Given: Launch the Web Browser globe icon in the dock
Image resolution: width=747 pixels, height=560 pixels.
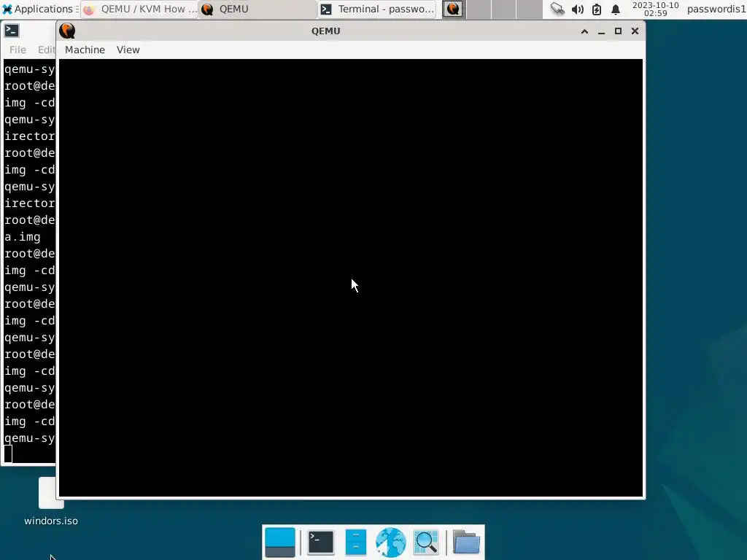Looking at the screenshot, I should (391, 542).
